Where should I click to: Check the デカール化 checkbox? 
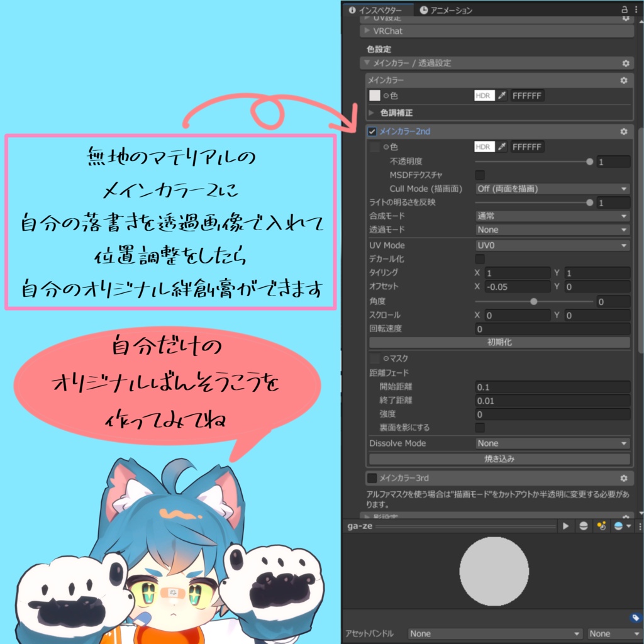pyautogui.click(x=480, y=260)
